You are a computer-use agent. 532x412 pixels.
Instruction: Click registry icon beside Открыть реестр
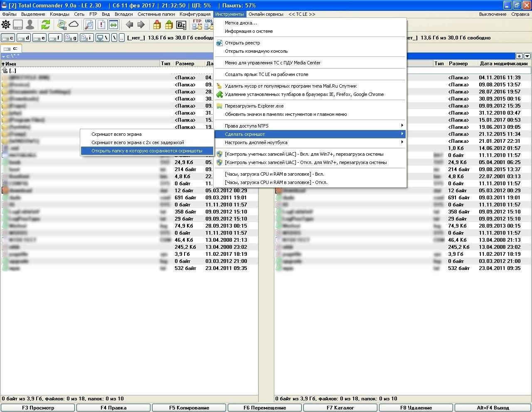pyautogui.click(x=219, y=43)
